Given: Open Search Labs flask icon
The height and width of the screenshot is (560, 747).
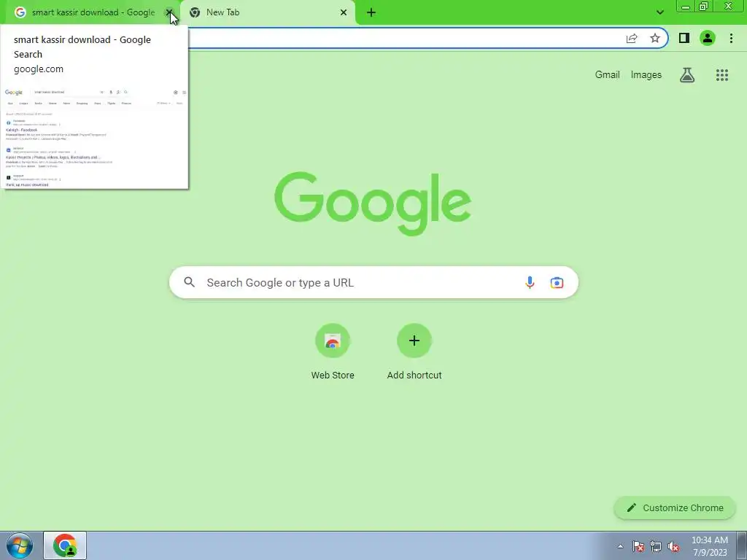Looking at the screenshot, I should [x=687, y=75].
